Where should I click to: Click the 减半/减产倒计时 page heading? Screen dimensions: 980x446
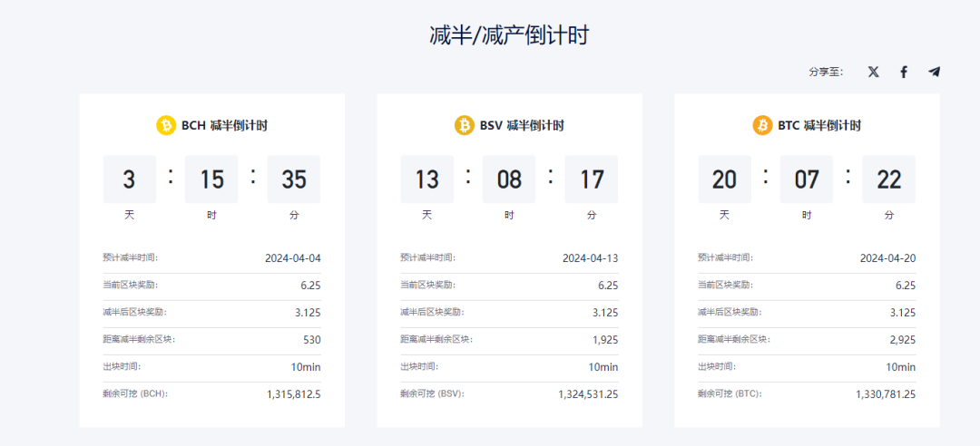pos(509,35)
